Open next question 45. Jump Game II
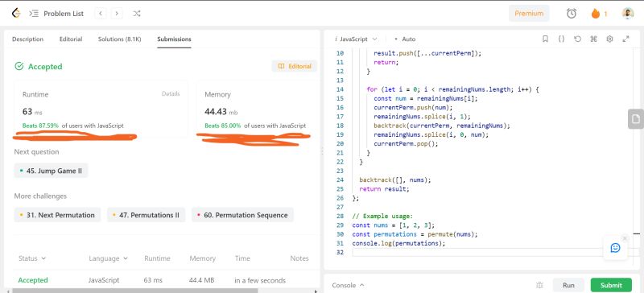 tap(51, 171)
